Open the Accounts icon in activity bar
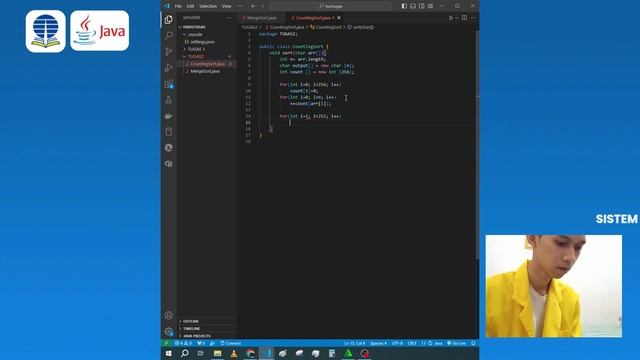 (x=169, y=315)
